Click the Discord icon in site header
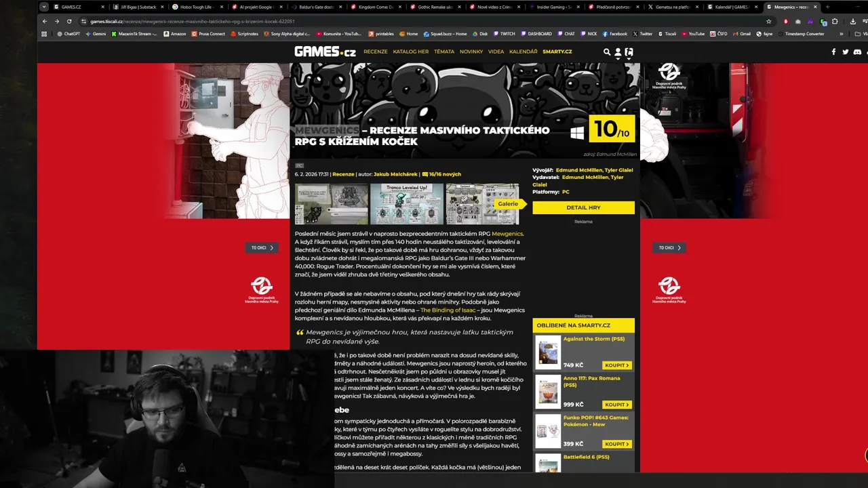This screenshot has height=488, width=868. click(x=857, y=52)
